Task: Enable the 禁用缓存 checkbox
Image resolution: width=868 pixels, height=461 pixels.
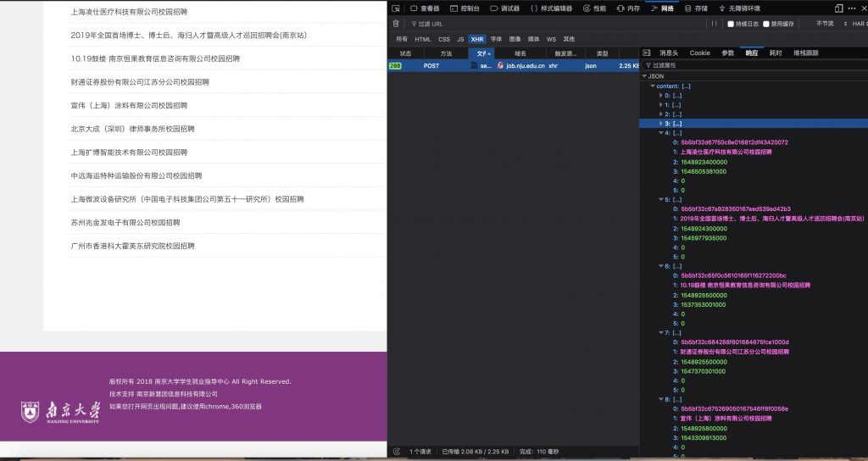Action: 766,24
